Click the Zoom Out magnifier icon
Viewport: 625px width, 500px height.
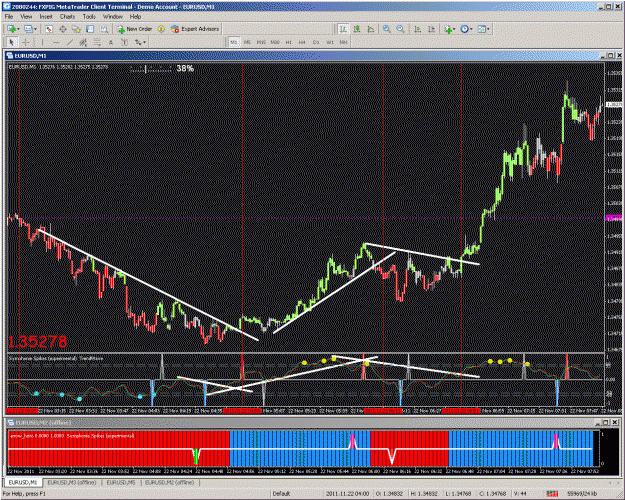click(x=401, y=29)
